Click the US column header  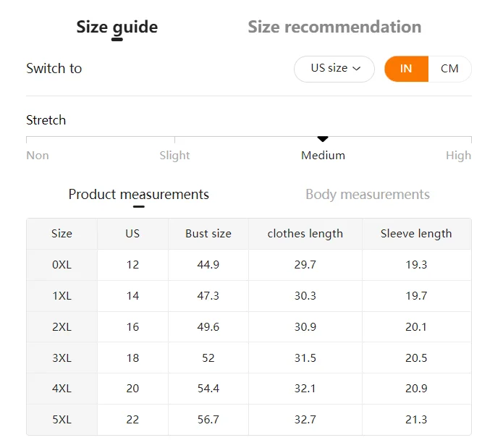pyautogui.click(x=132, y=234)
